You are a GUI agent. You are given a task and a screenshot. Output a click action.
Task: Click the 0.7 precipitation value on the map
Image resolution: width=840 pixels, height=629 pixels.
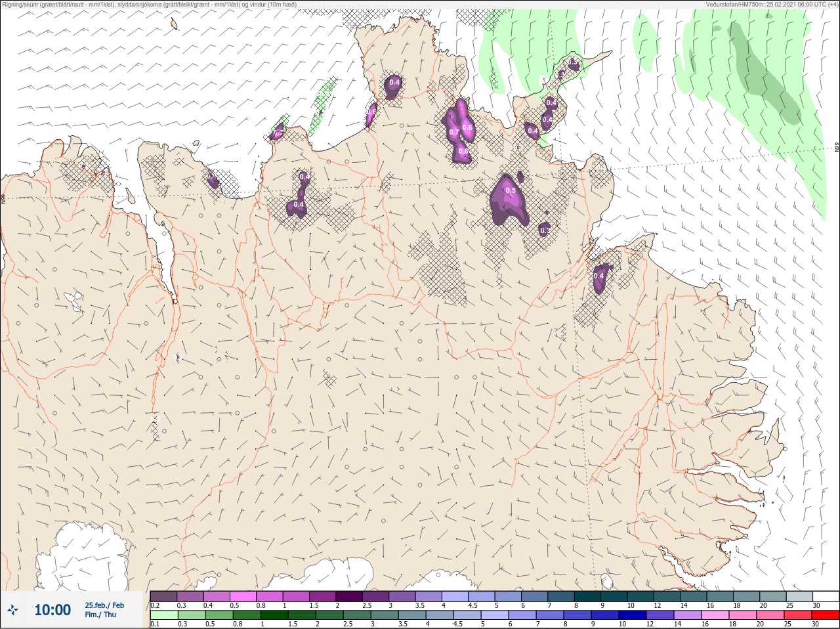pyautogui.click(x=453, y=132)
